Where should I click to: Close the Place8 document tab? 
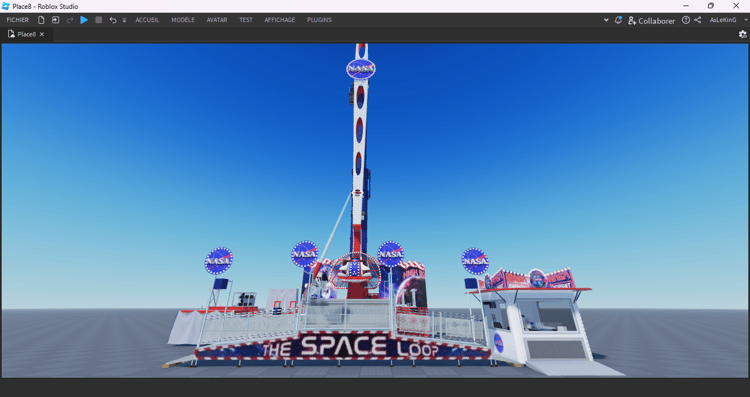42,34
